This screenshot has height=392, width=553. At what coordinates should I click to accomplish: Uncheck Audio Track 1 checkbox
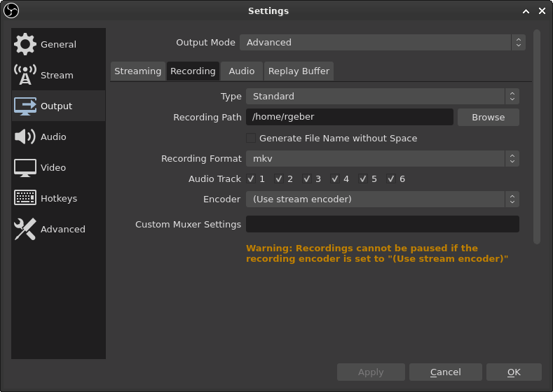[x=251, y=178]
